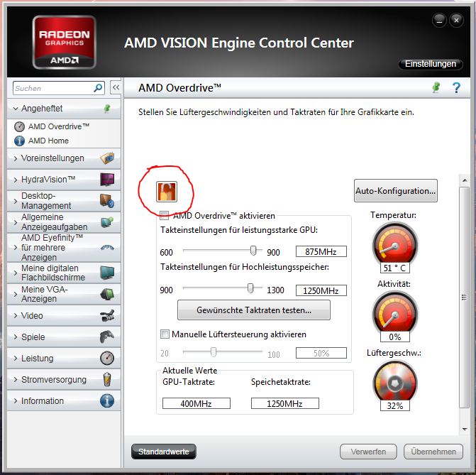The image size is (476, 475).
Task: Click the search magnifier icon
Action: [98, 88]
